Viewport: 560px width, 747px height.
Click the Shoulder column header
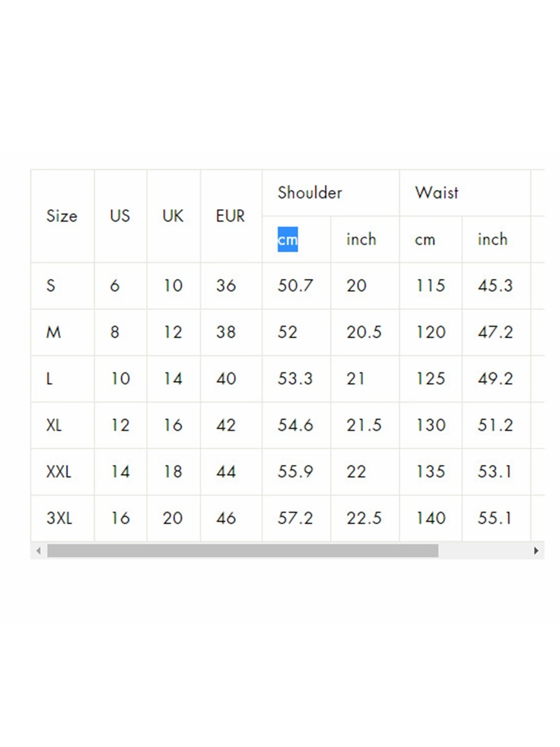(309, 193)
